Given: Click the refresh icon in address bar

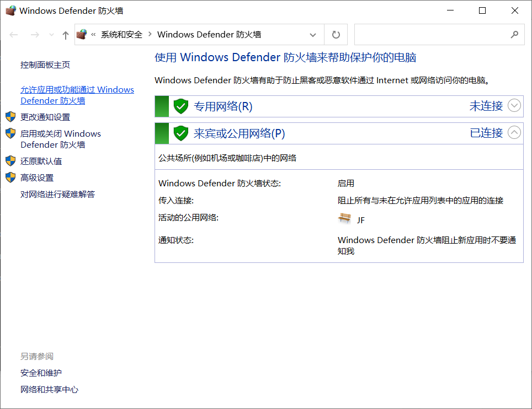Looking at the screenshot, I should (x=336, y=34).
